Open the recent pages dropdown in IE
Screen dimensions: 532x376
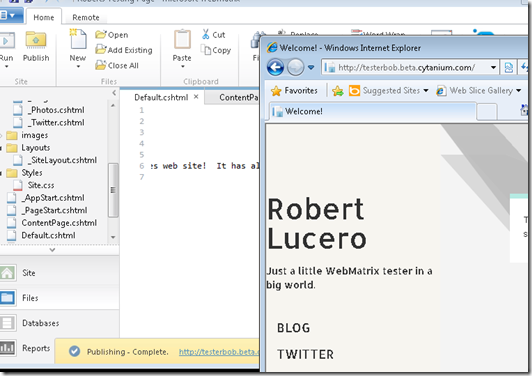(x=311, y=68)
